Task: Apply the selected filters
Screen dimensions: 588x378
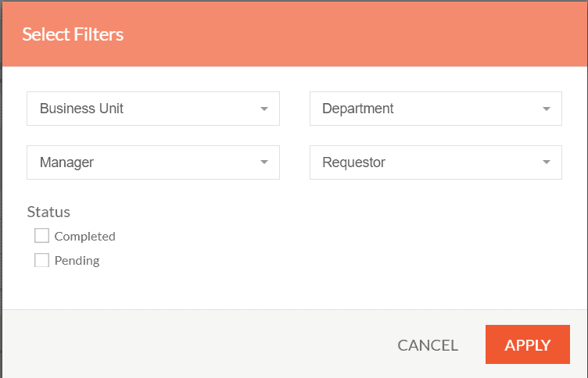Action: coord(528,344)
